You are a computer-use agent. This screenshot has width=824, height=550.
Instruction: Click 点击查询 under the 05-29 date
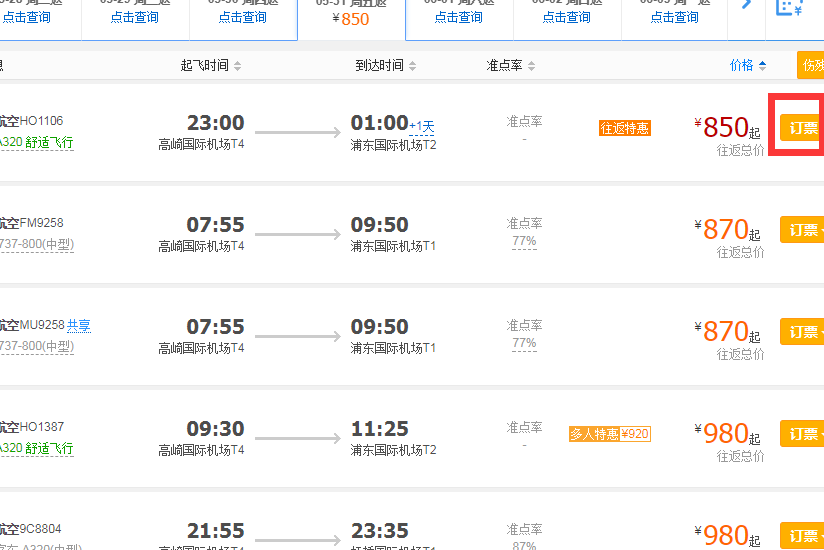135,17
